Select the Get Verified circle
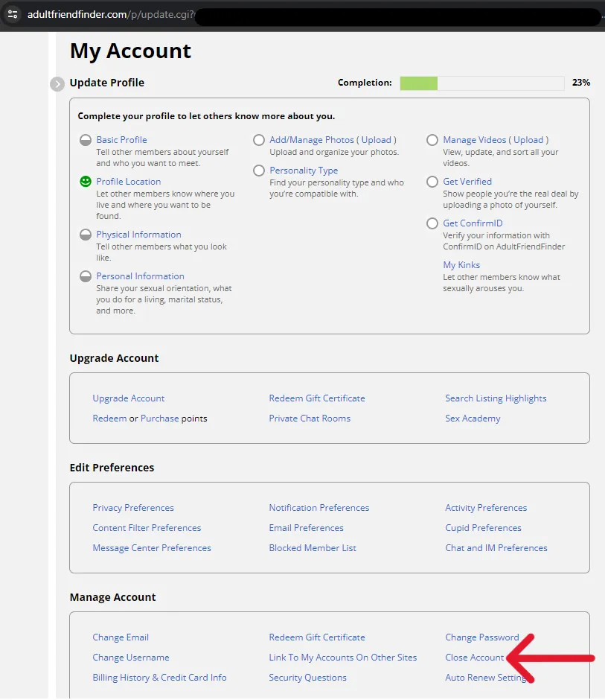The height and width of the screenshot is (700, 605). click(432, 182)
